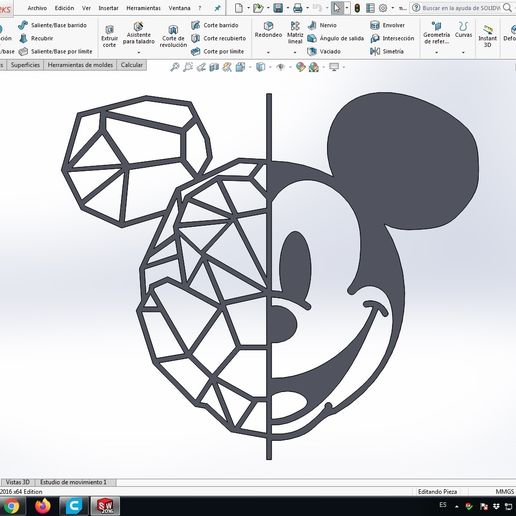Image resolution: width=516 pixels, height=516 pixels.
Task: Open the Ventana menu
Action: tap(179, 8)
